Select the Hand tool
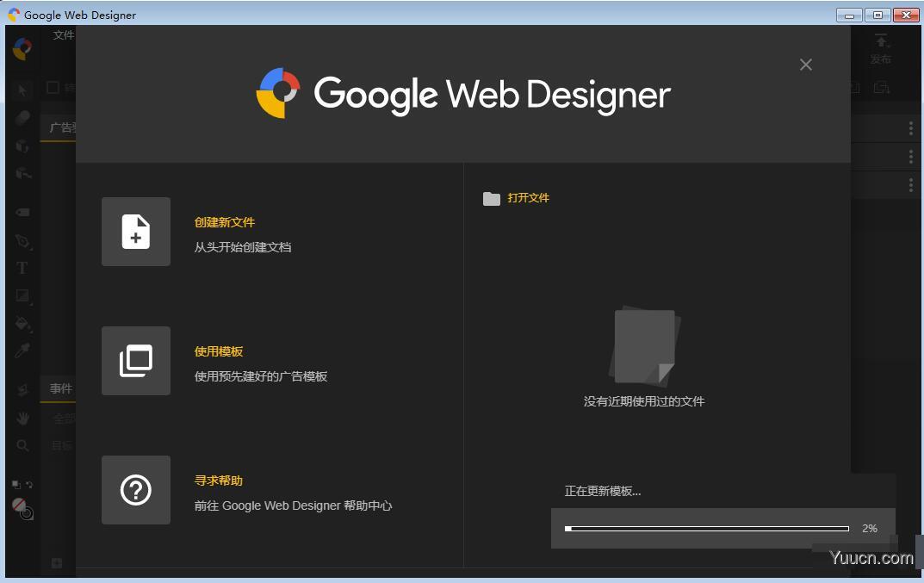Image resolution: width=924 pixels, height=583 pixels. click(22, 419)
